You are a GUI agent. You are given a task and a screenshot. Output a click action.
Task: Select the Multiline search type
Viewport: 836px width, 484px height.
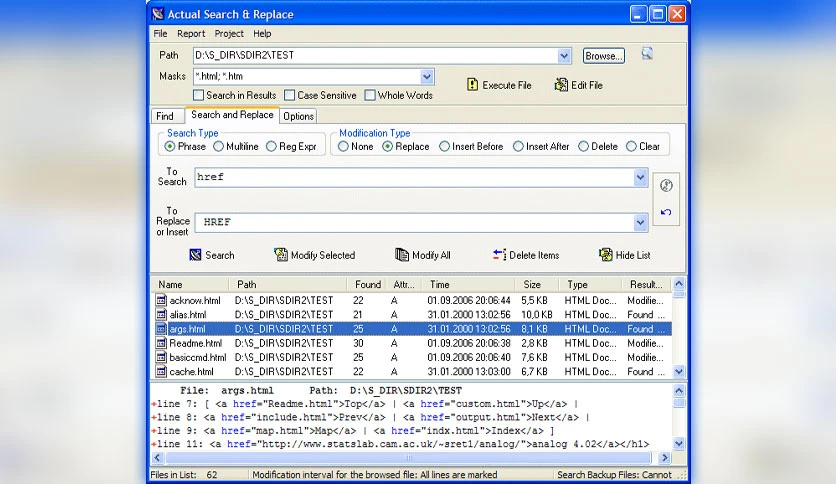tap(218, 146)
